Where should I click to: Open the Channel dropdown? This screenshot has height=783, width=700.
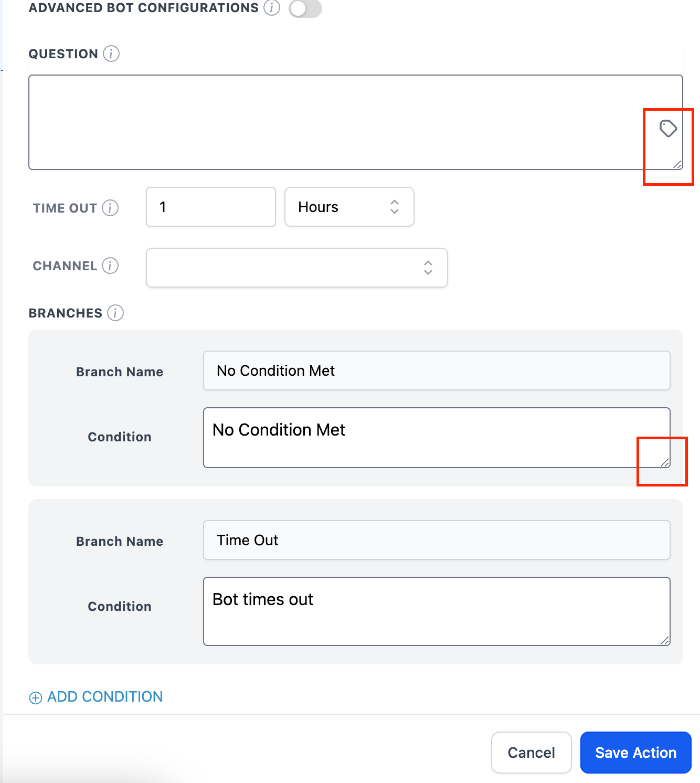[x=296, y=268]
